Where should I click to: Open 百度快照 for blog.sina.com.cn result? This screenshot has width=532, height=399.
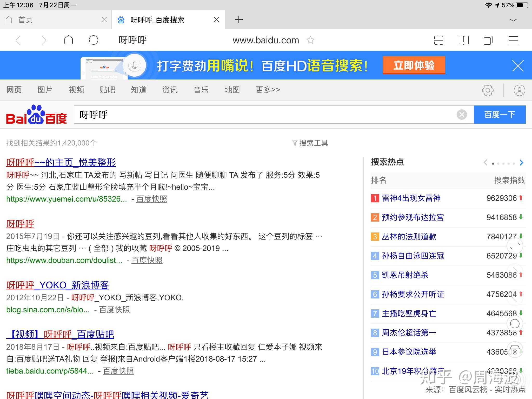point(115,310)
